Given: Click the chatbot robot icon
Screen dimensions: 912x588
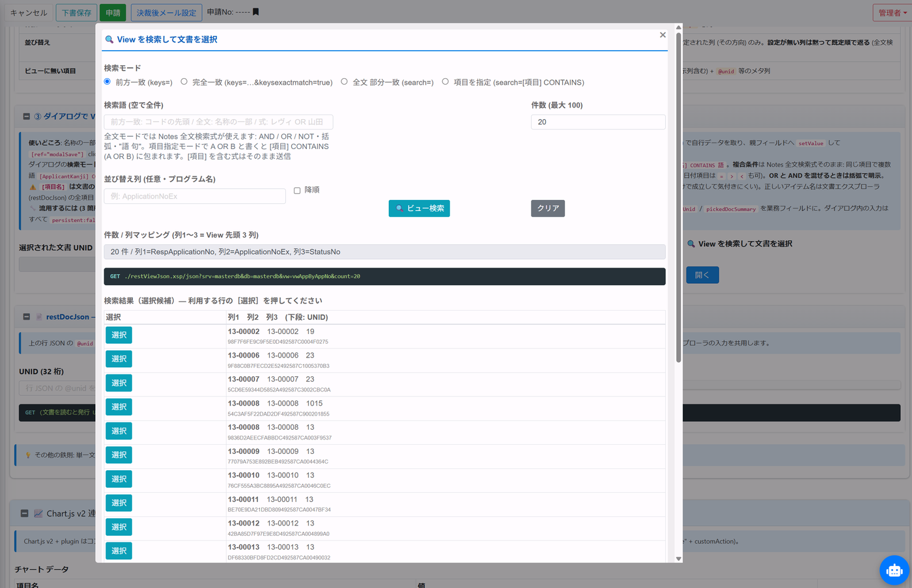Looking at the screenshot, I should (894, 570).
